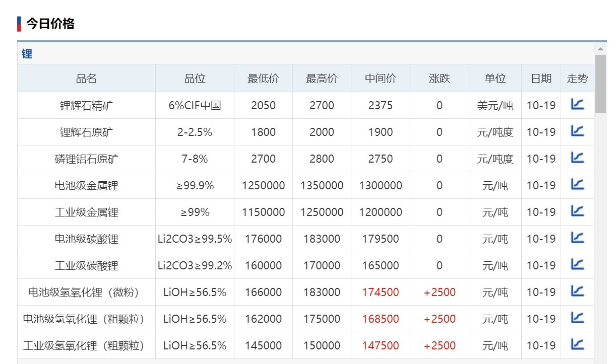The height and width of the screenshot is (364, 616).
Task: Click the 174500 middle price value
Action: 381,293
